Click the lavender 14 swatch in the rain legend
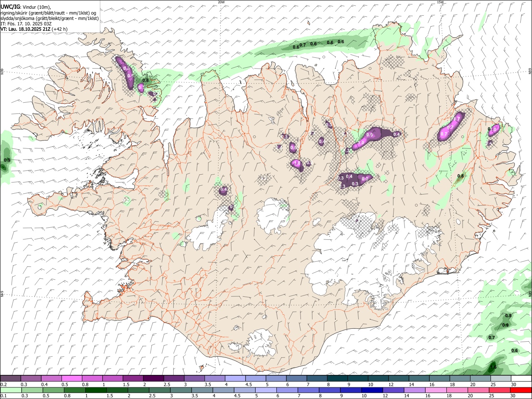This screenshot has height=399, width=532. click(414, 390)
